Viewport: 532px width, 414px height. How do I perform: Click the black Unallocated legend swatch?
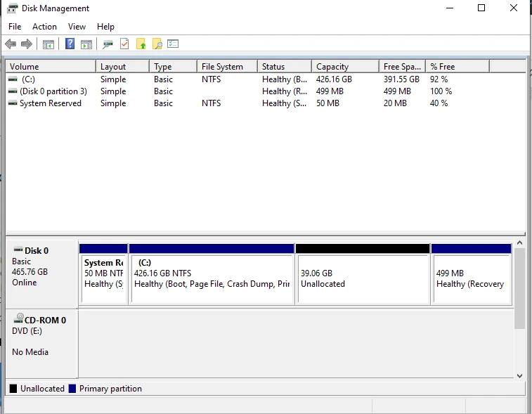pos(13,389)
